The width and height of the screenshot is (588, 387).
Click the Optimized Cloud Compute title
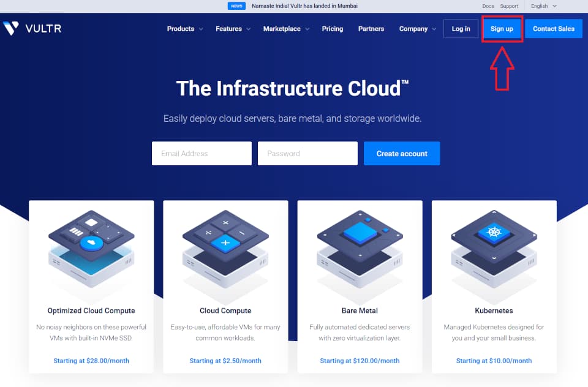(x=91, y=310)
